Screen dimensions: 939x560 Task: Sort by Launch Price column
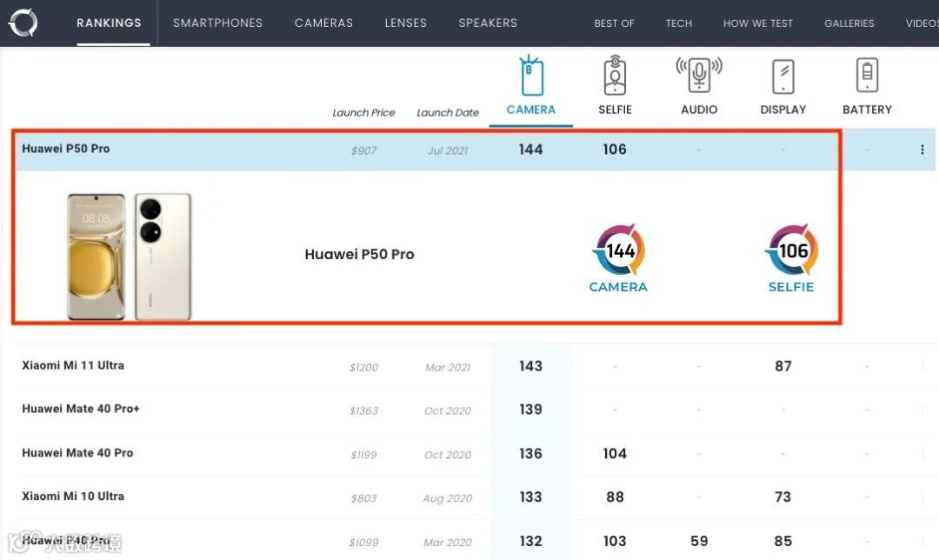[x=363, y=112]
